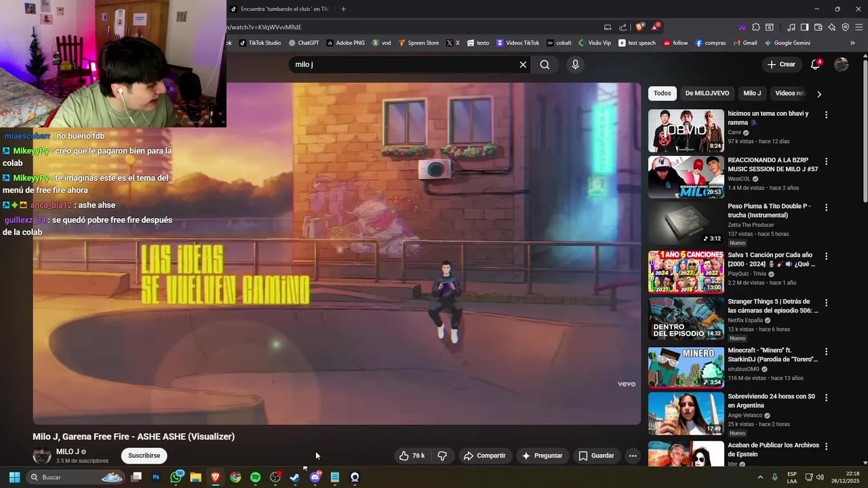Open a new browser tab with plus

343,9
